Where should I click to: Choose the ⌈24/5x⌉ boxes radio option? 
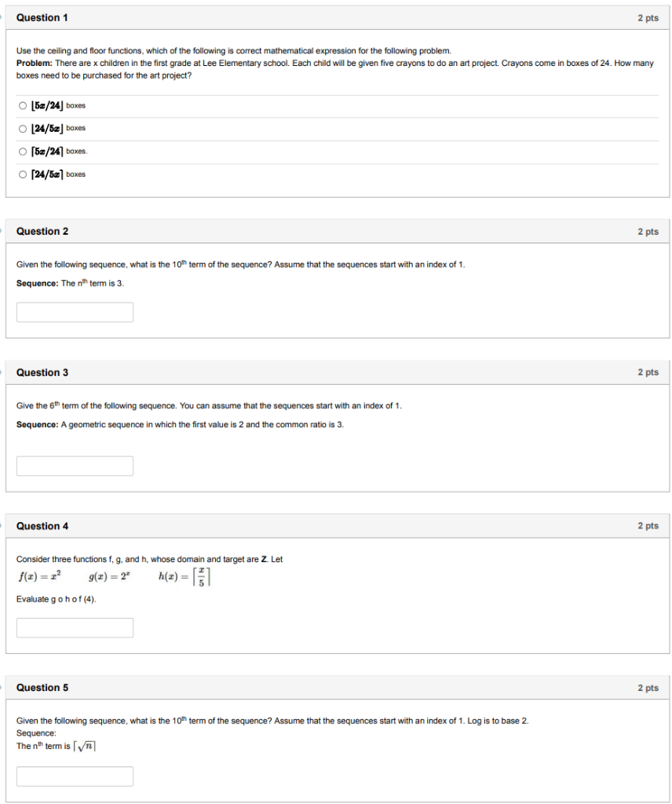click(x=23, y=174)
